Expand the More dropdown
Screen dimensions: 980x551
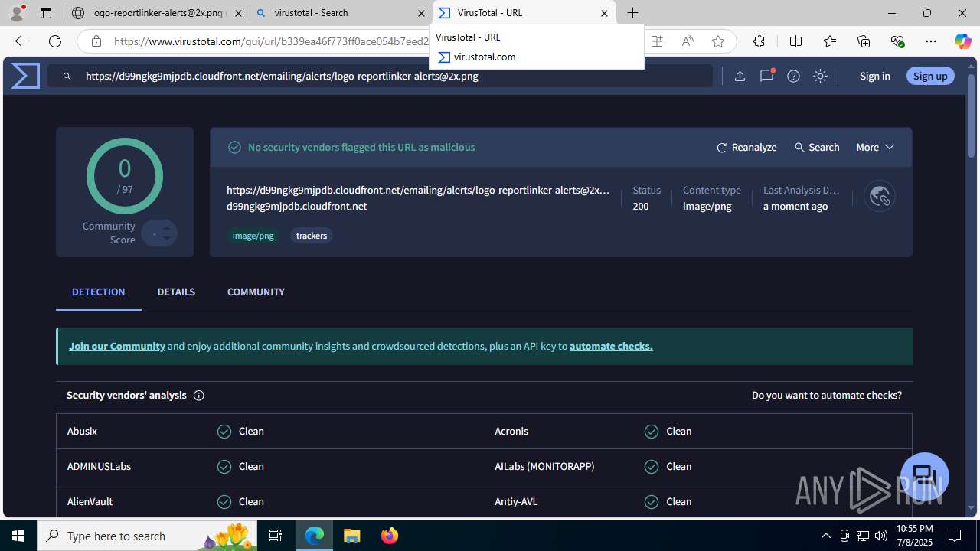[x=875, y=147]
